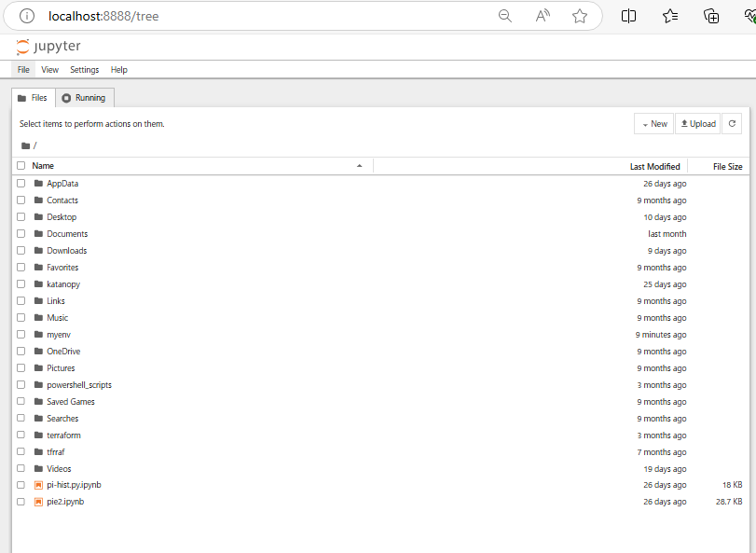Open the pi-hist.py.ipynb notebook icon

click(40, 485)
